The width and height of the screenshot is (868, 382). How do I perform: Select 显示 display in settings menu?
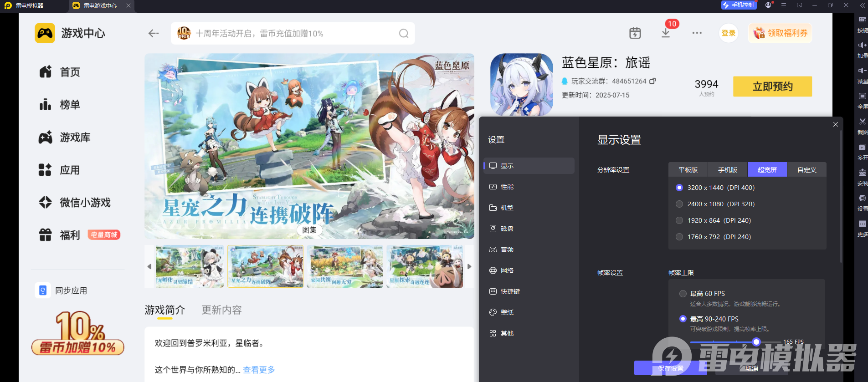(529, 166)
